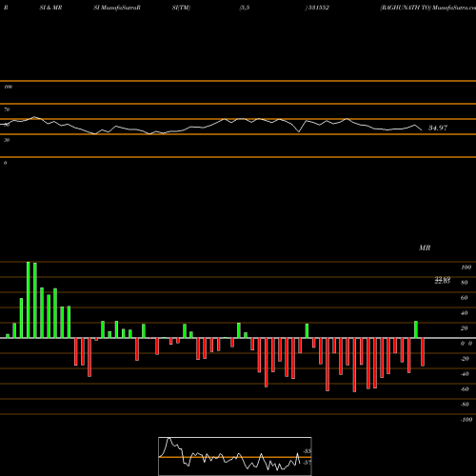Click the -100 label on MR axis
Screen dimensions: 476x476
point(466,420)
